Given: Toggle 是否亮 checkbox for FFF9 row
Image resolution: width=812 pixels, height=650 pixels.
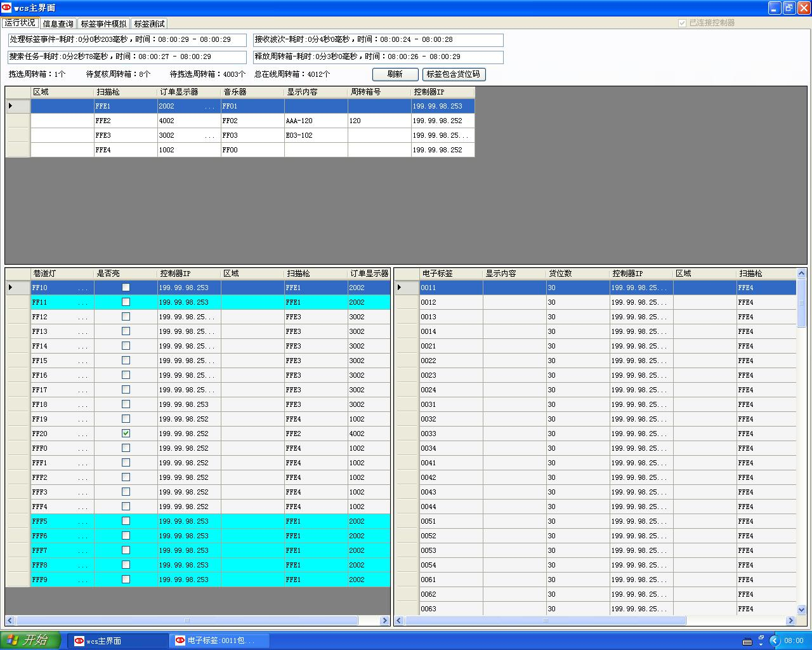Looking at the screenshot, I should coord(126,580).
